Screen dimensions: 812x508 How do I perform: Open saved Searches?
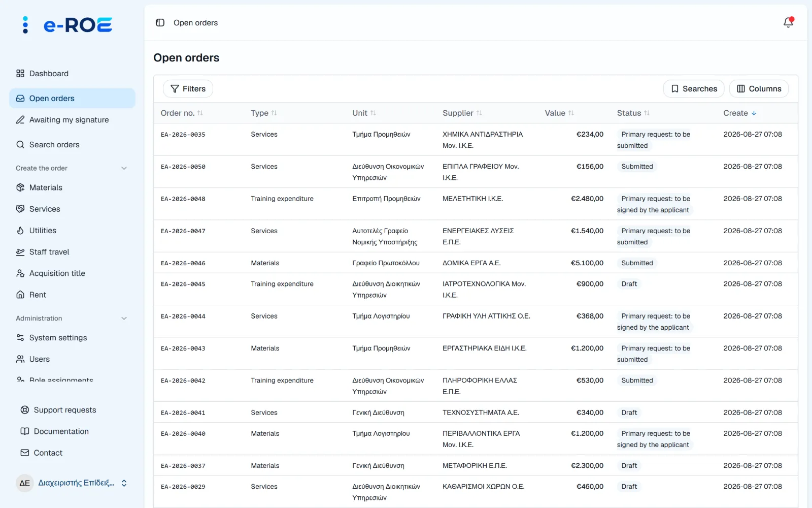(694, 89)
